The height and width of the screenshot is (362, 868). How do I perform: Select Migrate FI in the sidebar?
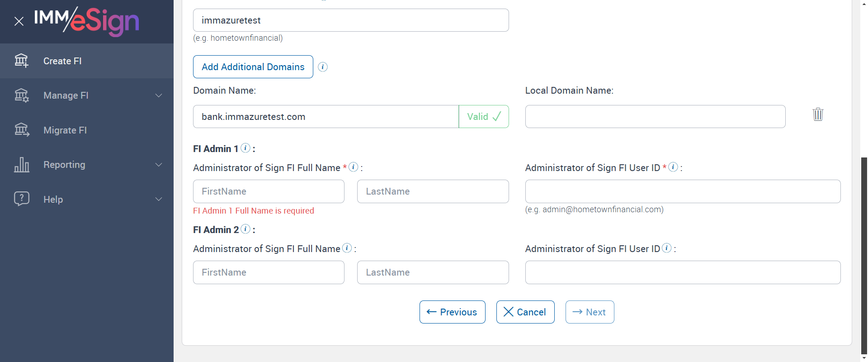(x=65, y=130)
